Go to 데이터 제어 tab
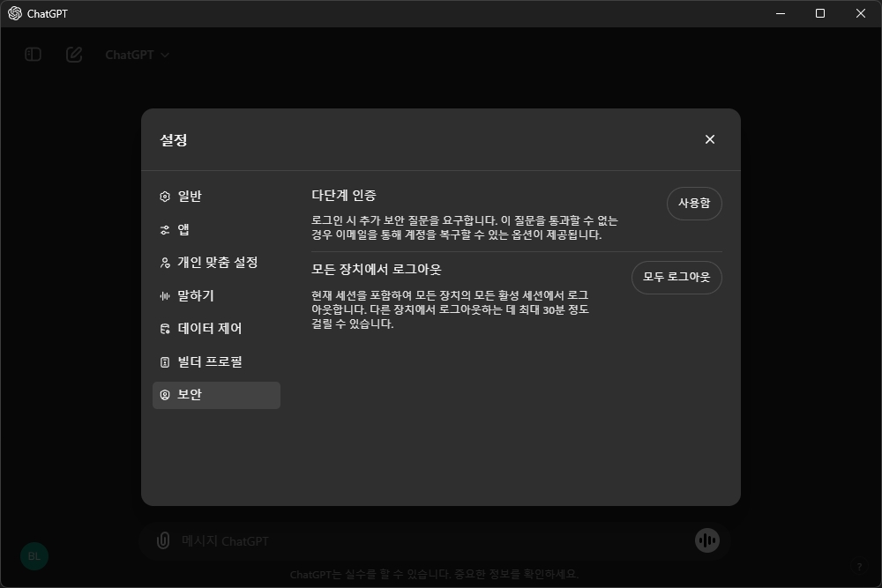Viewport: 882px width, 588px height. [x=217, y=329]
